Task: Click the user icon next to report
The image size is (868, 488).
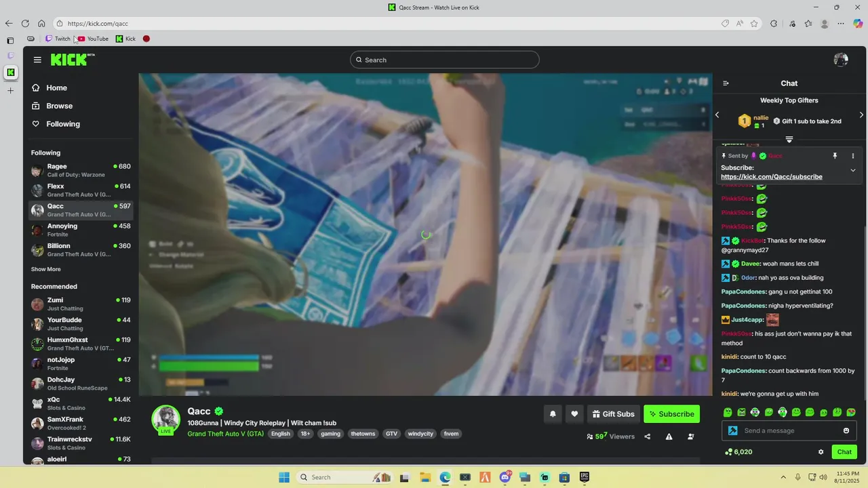Action: pos(690,436)
